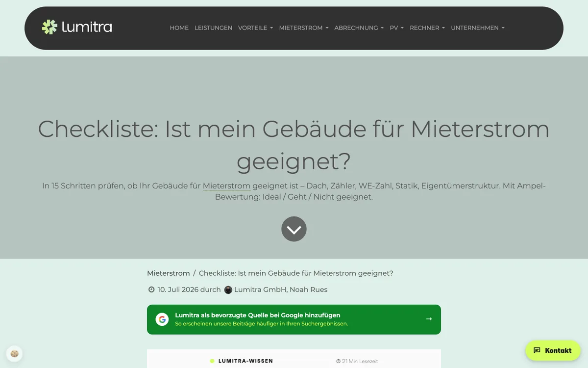588x368 pixels.
Task: Click the date '10. Juli 2026'
Action: 178,289
